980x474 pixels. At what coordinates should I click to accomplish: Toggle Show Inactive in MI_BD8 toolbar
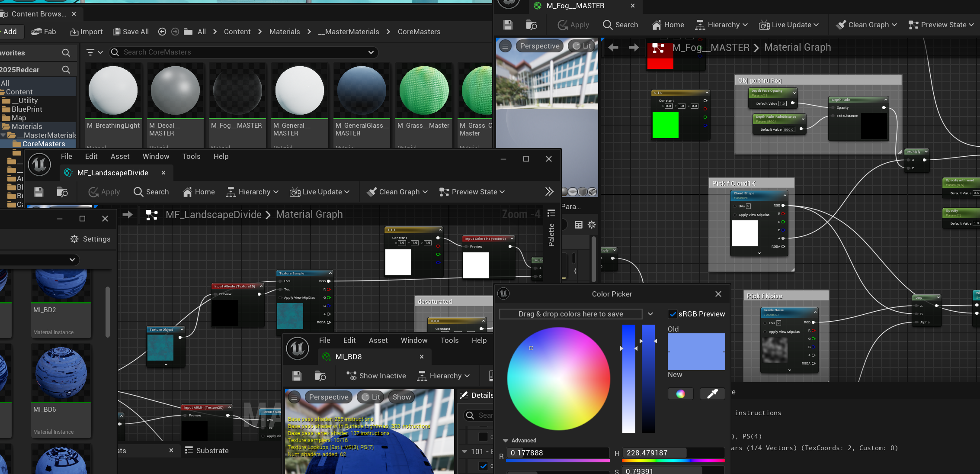(x=376, y=376)
